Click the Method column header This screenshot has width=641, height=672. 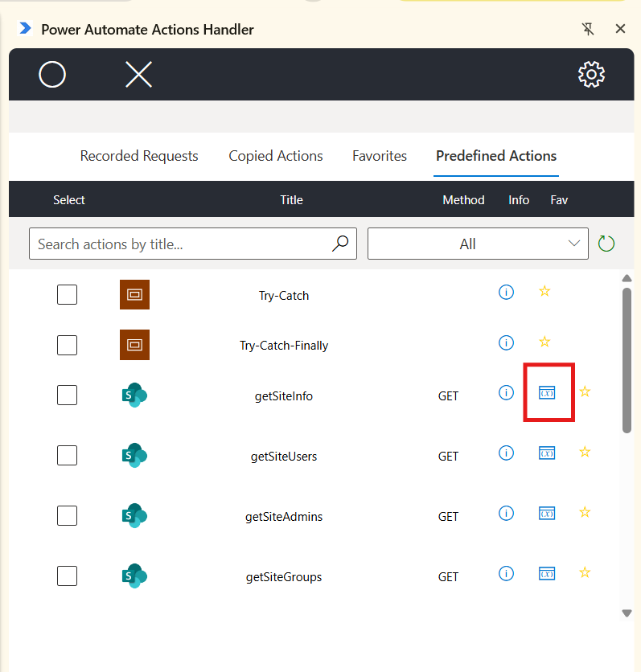[463, 199]
